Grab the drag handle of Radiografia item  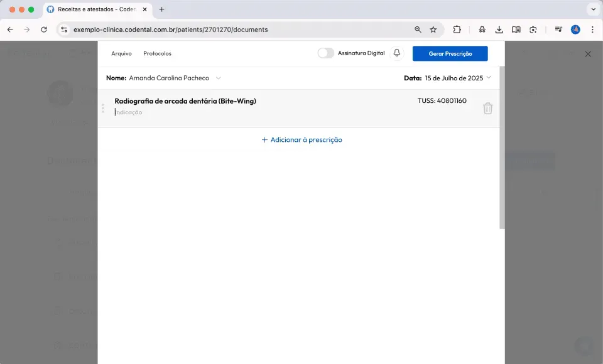(103, 109)
